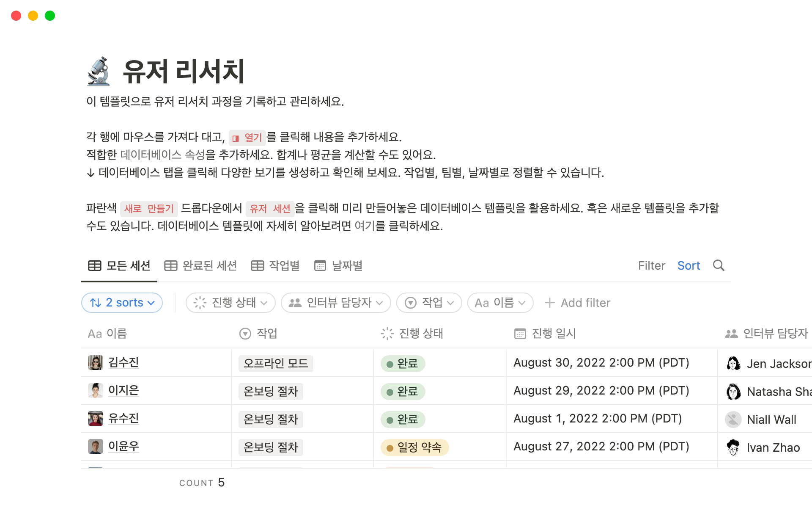The width and height of the screenshot is (812, 508).
Task: Open the 2 sorts dropdown
Action: [x=122, y=303]
